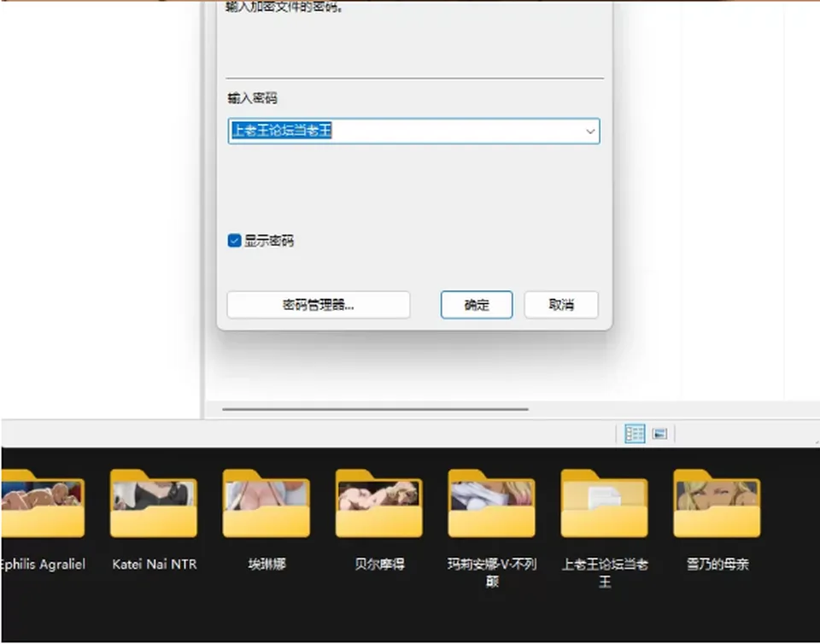820x644 pixels.
Task: Select the 上老王论坛当老王 folder icon
Action: click(605, 504)
